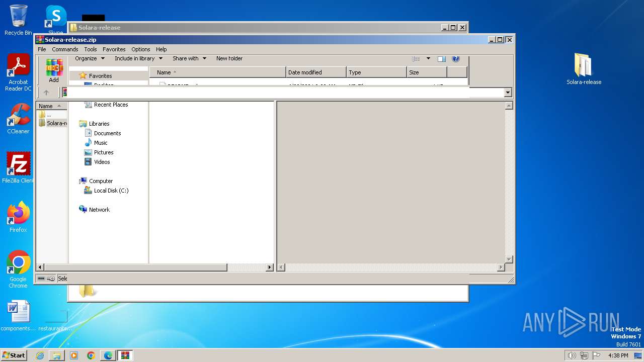Viewport: 644px width, 362px height.
Task: Click the WinRAR Add toolbar icon
Action: (x=54, y=70)
